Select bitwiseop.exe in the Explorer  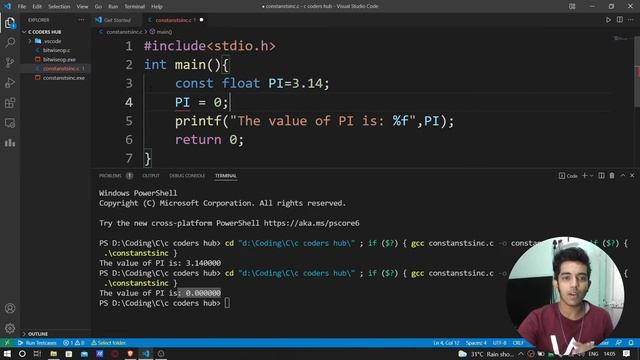[x=59, y=60]
